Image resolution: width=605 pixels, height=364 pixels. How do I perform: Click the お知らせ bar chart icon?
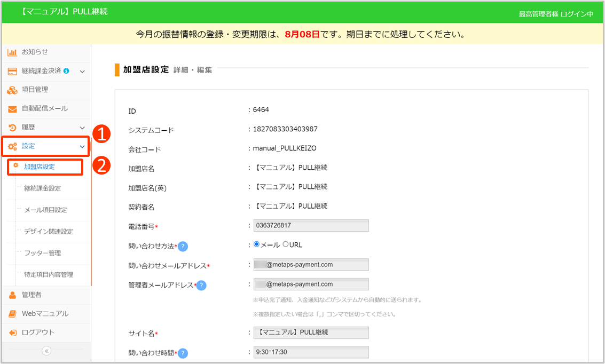point(12,52)
